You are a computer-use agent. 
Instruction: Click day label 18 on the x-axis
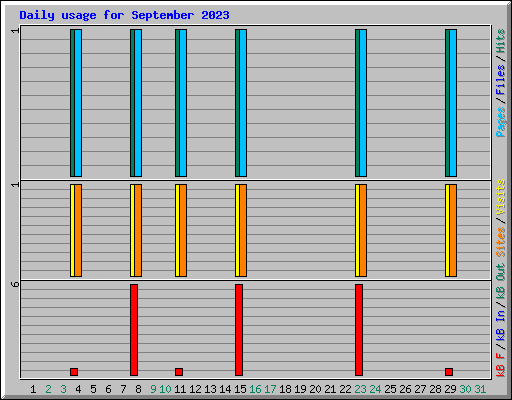click(x=285, y=389)
